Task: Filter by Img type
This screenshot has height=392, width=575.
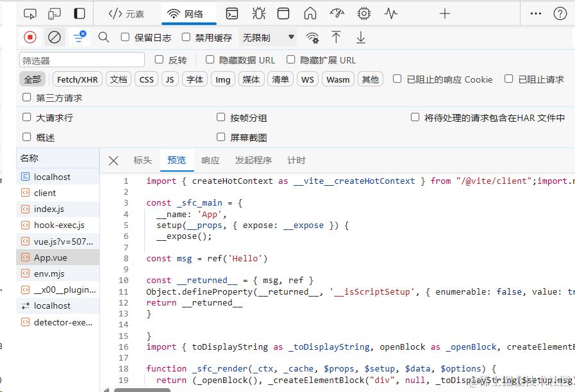Action: (x=222, y=79)
